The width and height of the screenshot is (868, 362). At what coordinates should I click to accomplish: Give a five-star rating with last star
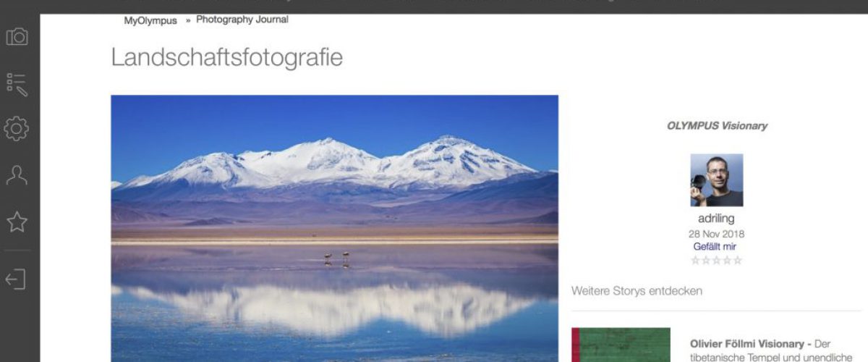pyautogui.click(x=737, y=261)
